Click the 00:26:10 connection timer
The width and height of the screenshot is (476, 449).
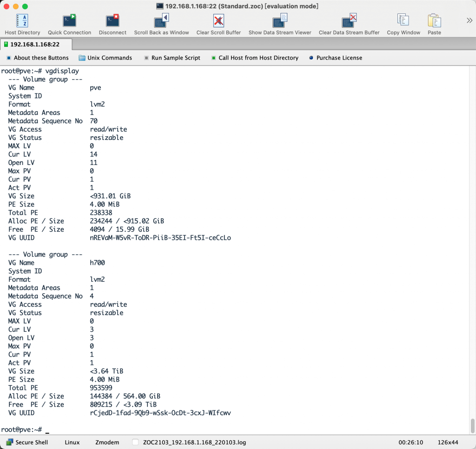pos(411,442)
